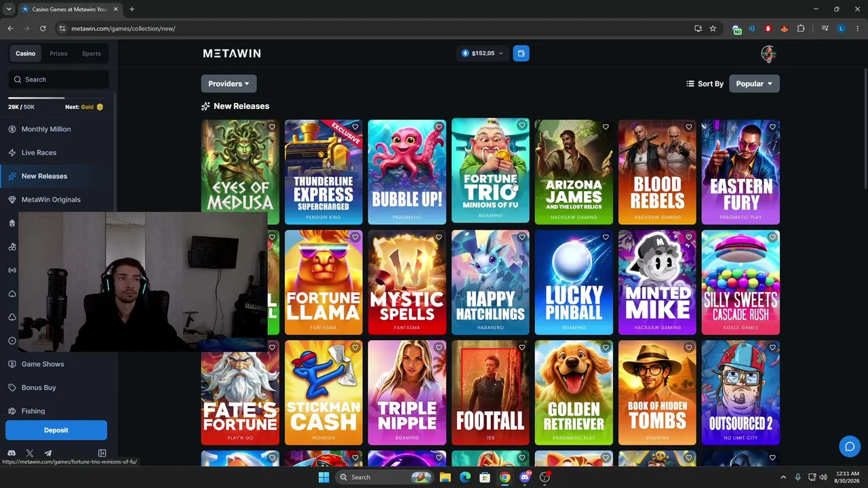
Task: Click the sidebar Search games field
Action: click(58, 79)
